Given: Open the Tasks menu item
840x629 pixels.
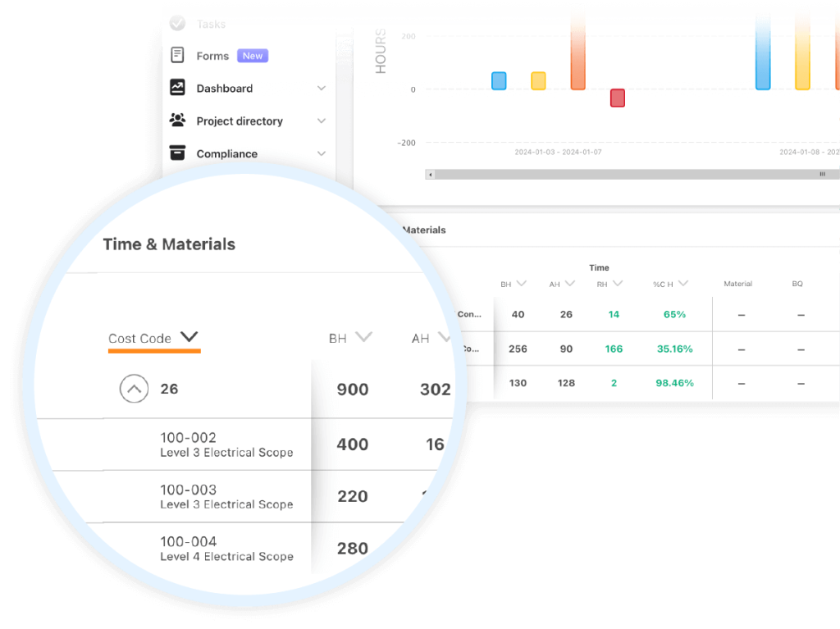Looking at the screenshot, I should click(211, 24).
